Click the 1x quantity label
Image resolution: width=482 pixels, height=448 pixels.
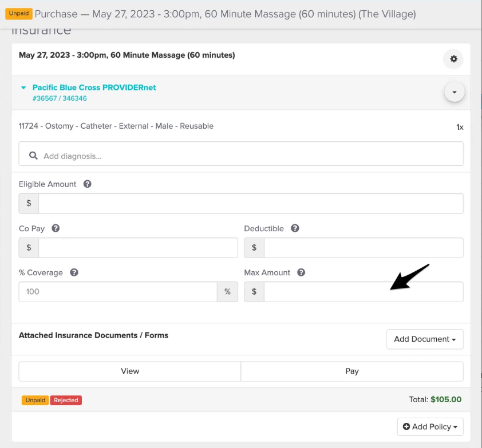pos(460,127)
